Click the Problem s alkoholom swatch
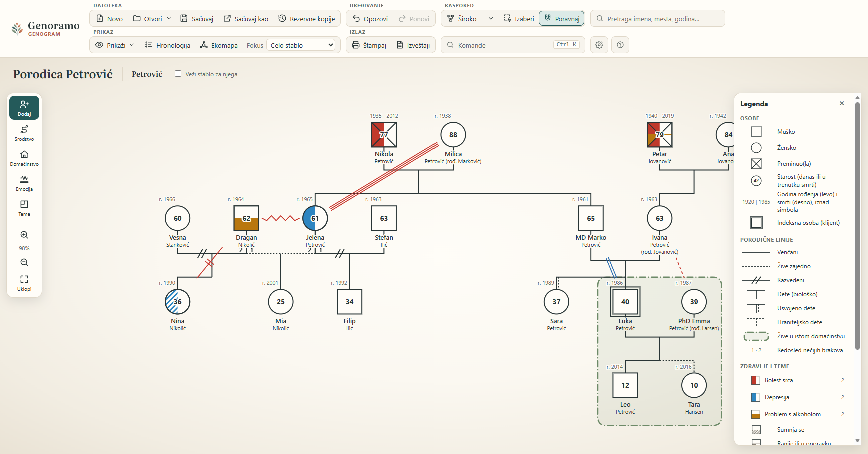Screen dimensions: 868x454 (x=756, y=414)
